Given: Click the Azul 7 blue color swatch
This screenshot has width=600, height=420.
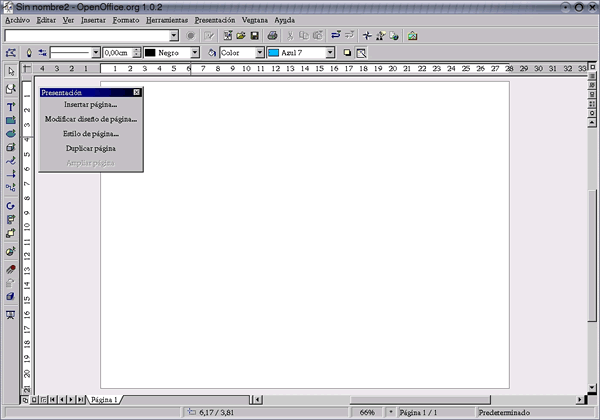Looking at the screenshot, I should point(273,52).
